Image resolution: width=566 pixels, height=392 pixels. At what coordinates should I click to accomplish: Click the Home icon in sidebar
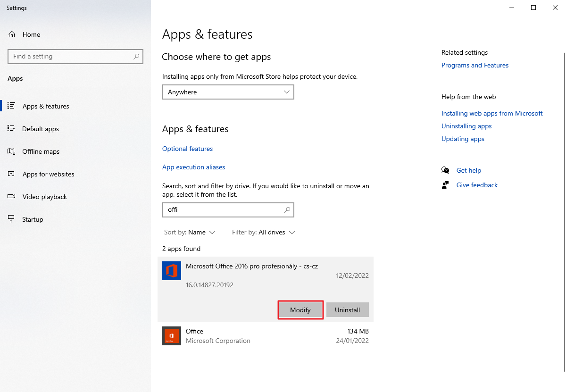(x=12, y=34)
